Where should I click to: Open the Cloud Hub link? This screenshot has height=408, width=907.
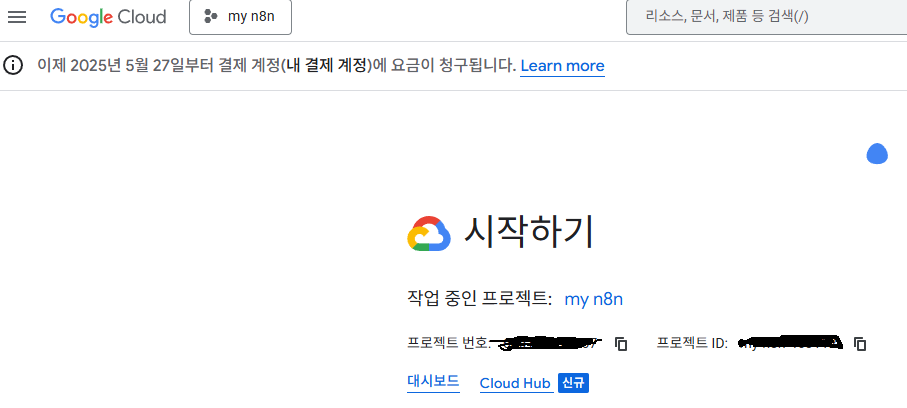[x=515, y=383]
